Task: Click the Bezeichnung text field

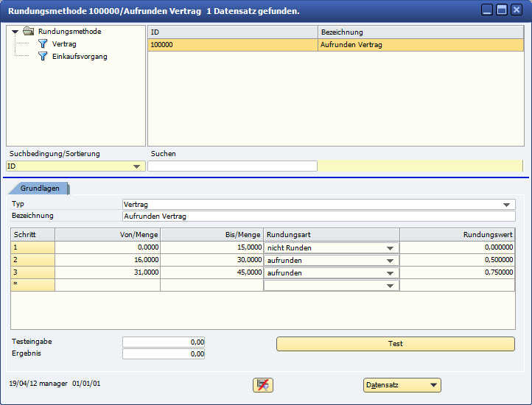Action: point(318,216)
